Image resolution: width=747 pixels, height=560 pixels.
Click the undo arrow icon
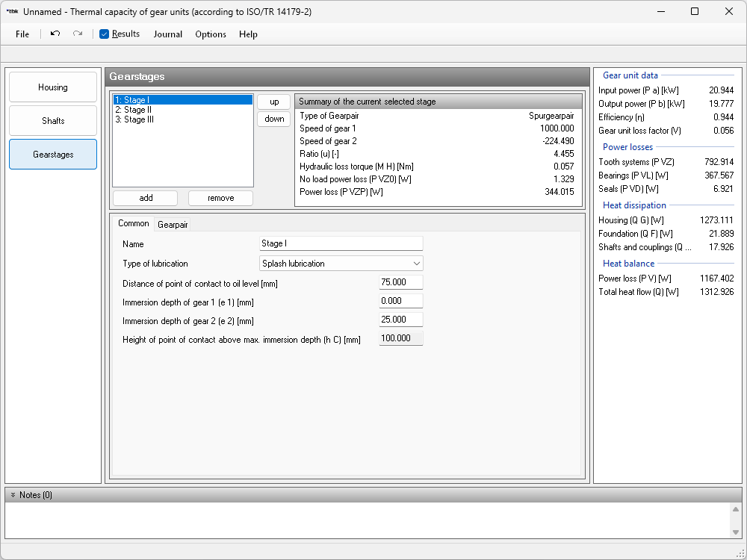coord(55,34)
